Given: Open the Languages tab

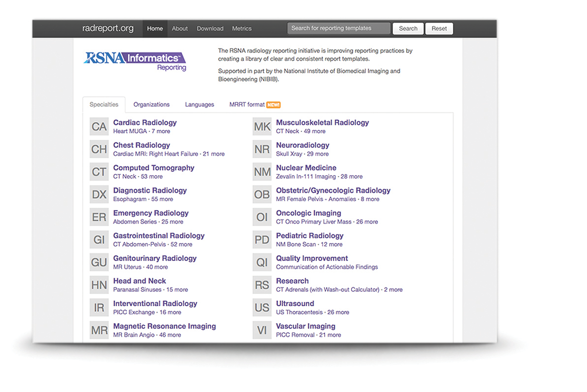Looking at the screenshot, I should pyautogui.click(x=199, y=105).
